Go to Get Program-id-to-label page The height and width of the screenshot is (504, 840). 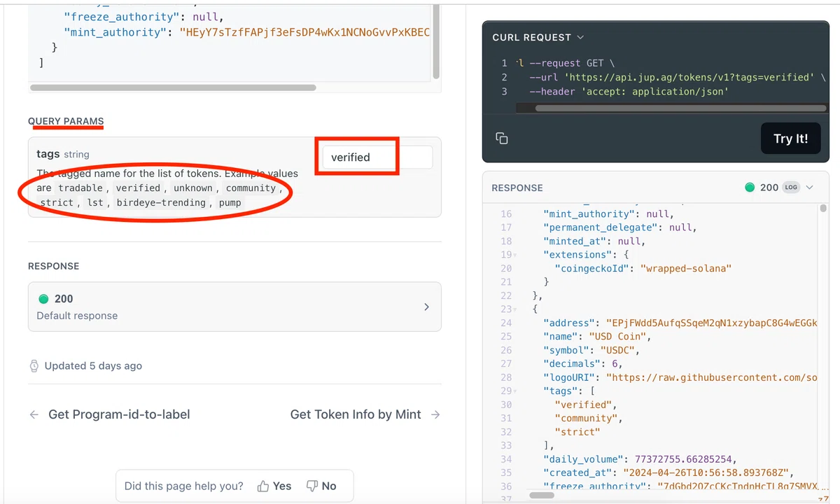coord(109,414)
